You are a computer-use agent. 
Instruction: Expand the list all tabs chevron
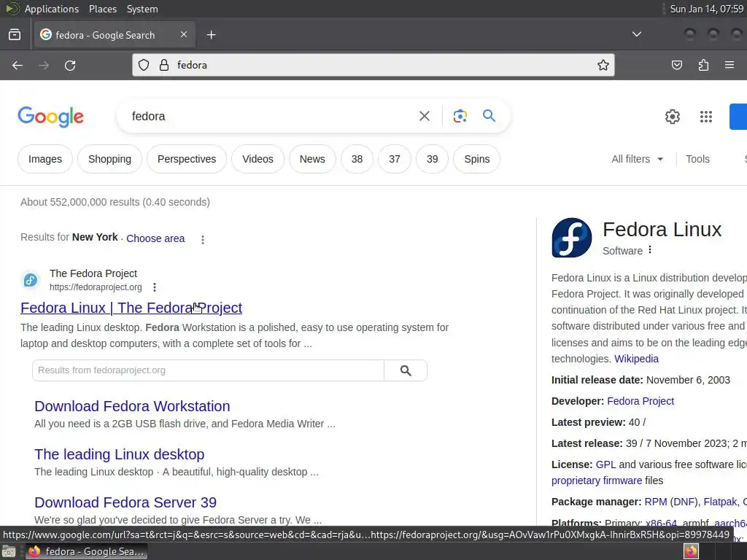coord(636,34)
